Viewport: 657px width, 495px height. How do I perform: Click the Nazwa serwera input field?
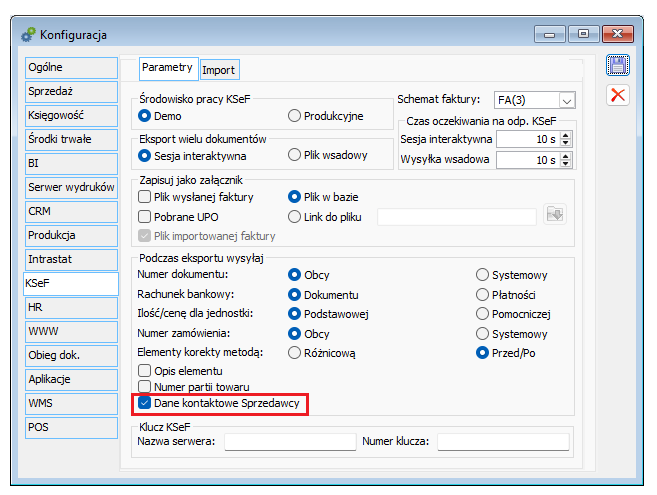pos(290,442)
